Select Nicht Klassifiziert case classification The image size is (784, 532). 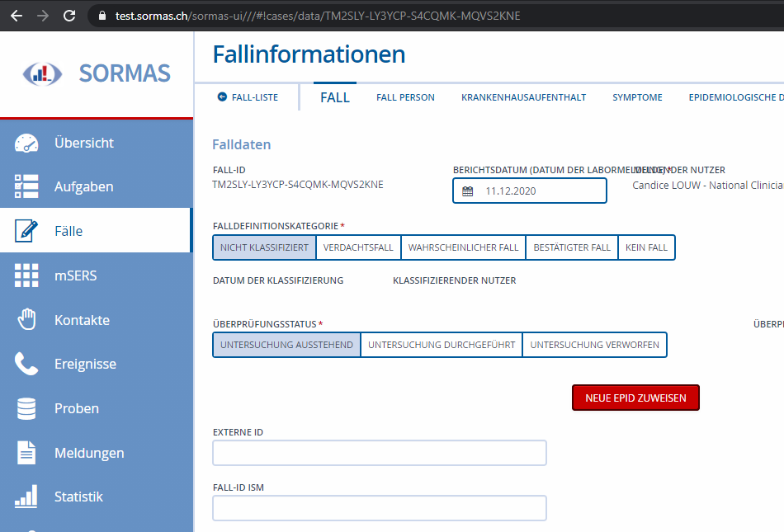(265, 247)
